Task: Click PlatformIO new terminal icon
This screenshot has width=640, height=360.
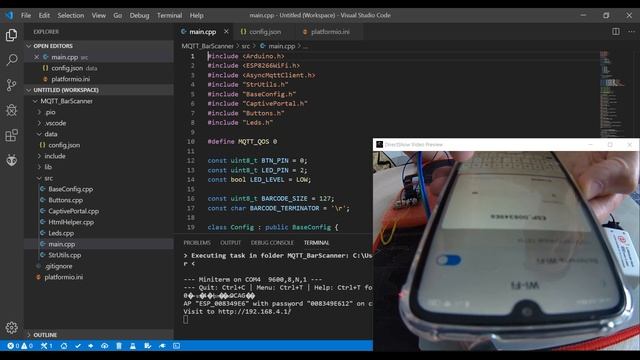Action: [x=176, y=346]
